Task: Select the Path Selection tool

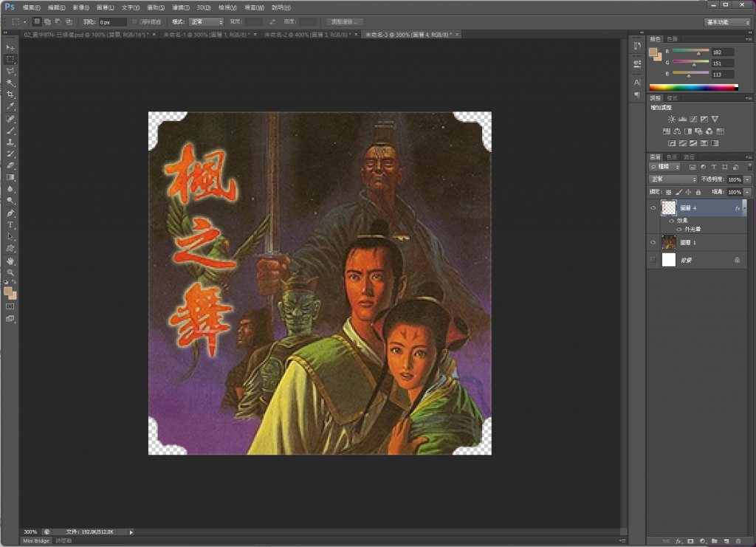Action: [x=10, y=237]
